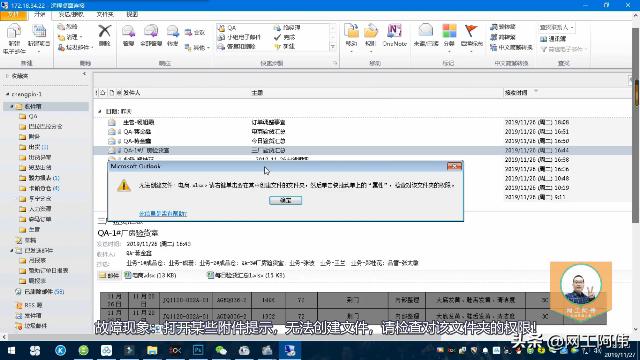Click the yellow warning icon in dialog
Screen dimensions: 640x360
pos(124,185)
